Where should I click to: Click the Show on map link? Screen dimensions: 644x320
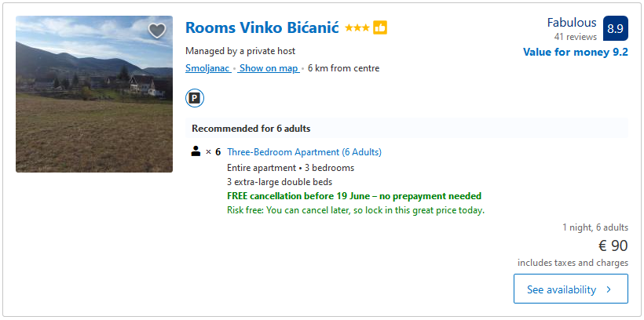(x=269, y=68)
